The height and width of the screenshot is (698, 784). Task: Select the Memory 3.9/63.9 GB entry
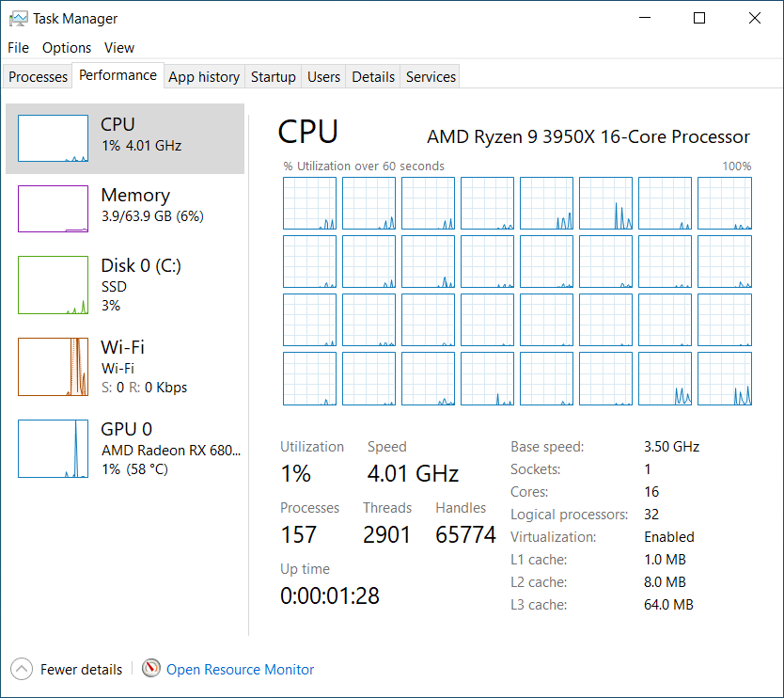[x=125, y=209]
